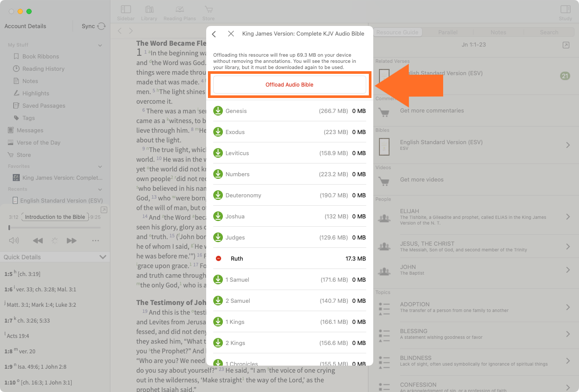This screenshot has height=392, width=579.
Task: Collapse the Favorites section chevron
Action: pos(100,167)
